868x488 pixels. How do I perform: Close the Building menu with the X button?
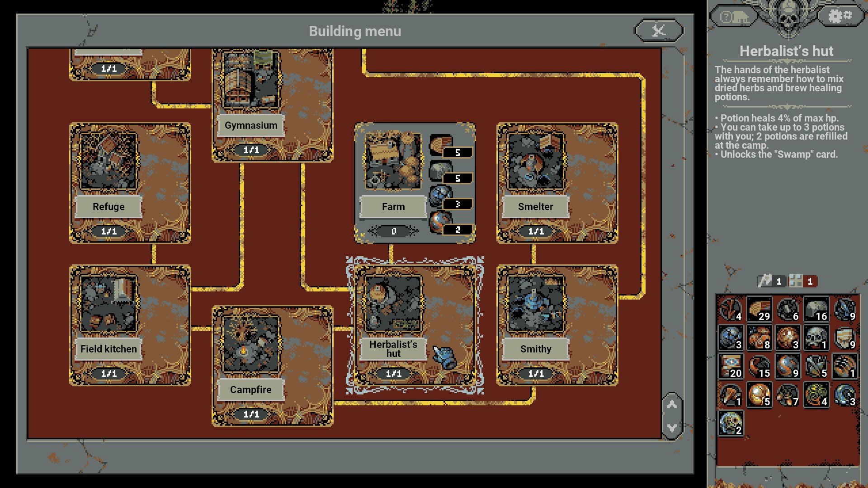(659, 31)
